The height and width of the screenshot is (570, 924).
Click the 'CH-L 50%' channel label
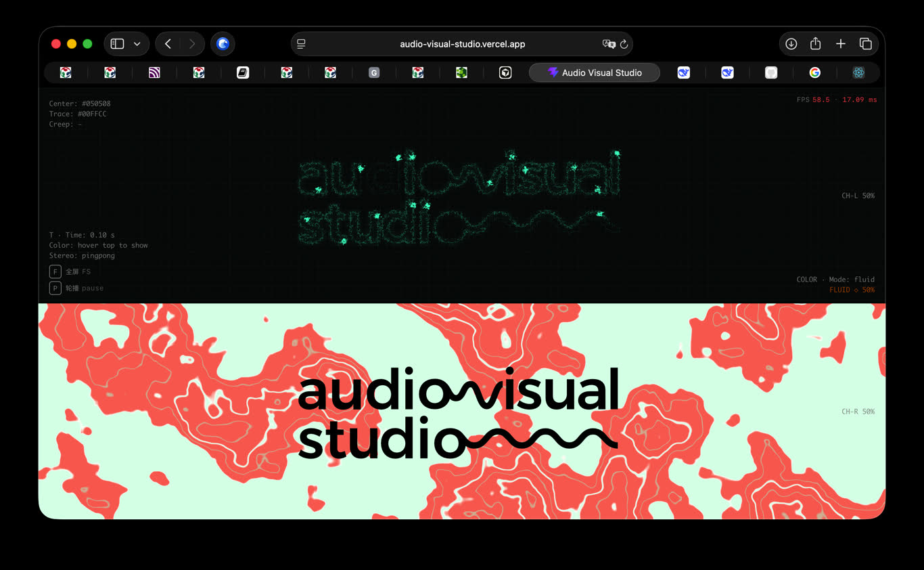[x=858, y=196]
